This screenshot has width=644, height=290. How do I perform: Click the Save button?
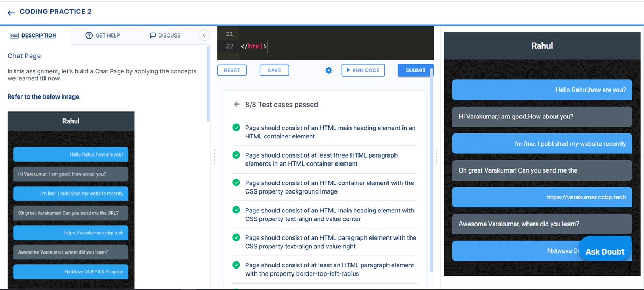click(274, 70)
